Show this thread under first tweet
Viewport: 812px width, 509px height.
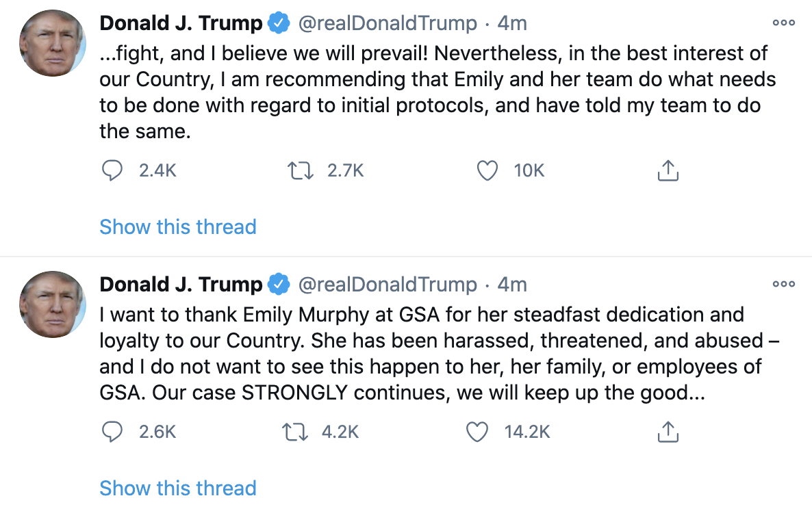pyautogui.click(x=178, y=227)
